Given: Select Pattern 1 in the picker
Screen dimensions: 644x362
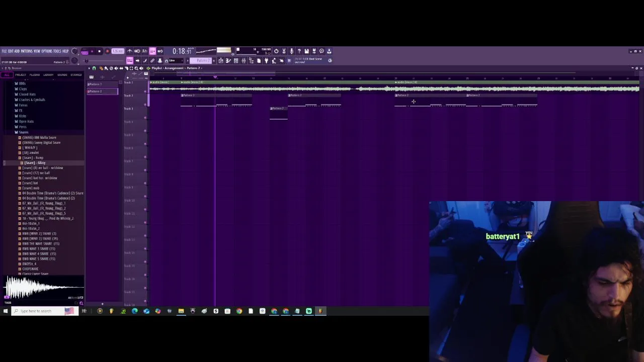Looking at the screenshot, I should click(x=102, y=84).
